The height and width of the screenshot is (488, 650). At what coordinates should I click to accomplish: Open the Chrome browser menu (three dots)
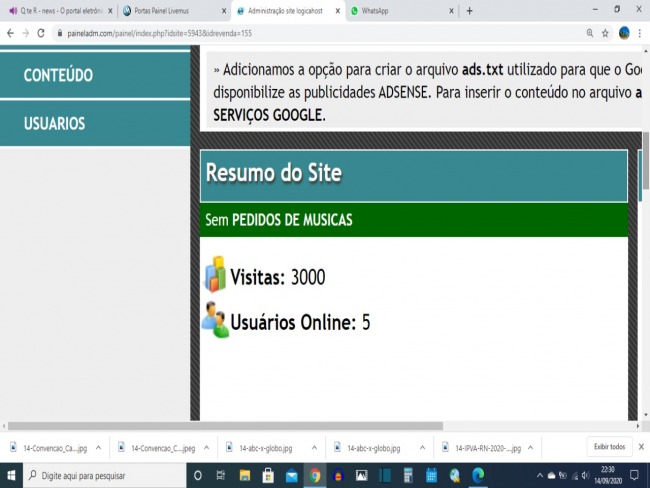tap(641, 33)
